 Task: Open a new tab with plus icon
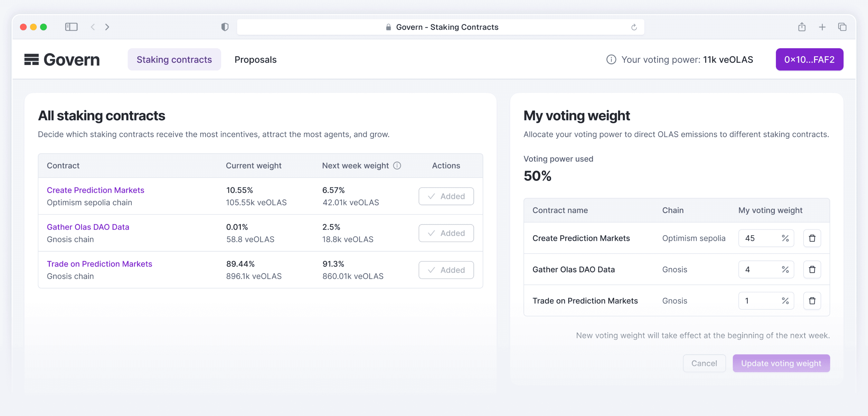pos(822,27)
